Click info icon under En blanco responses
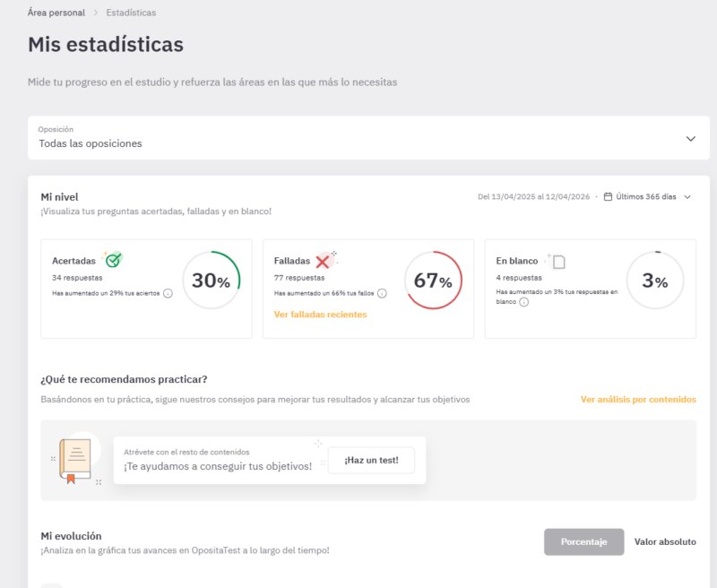 (523, 302)
